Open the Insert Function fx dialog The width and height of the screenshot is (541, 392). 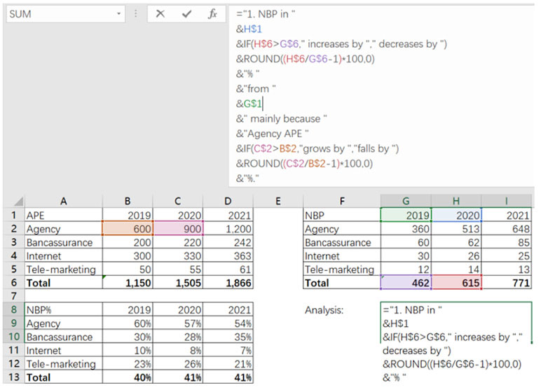tap(212, 14)
